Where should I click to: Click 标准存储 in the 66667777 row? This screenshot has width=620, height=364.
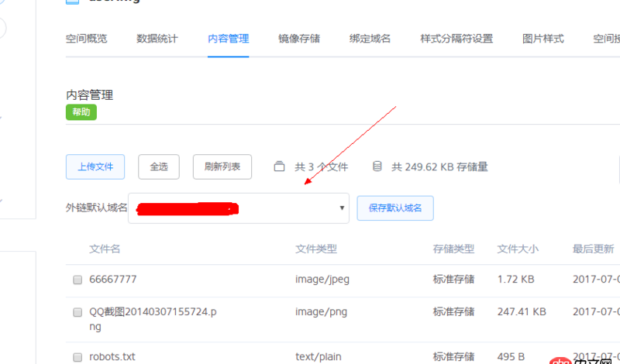[x=453, y=280]
